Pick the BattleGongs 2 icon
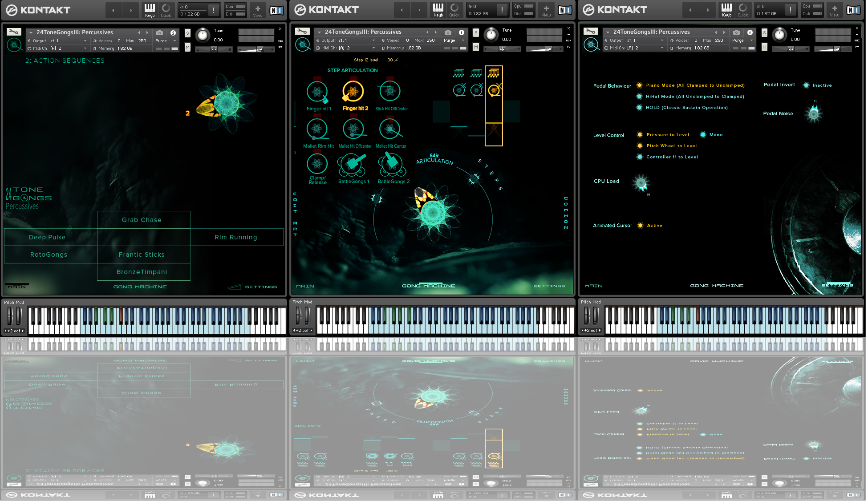 [392, 165]
